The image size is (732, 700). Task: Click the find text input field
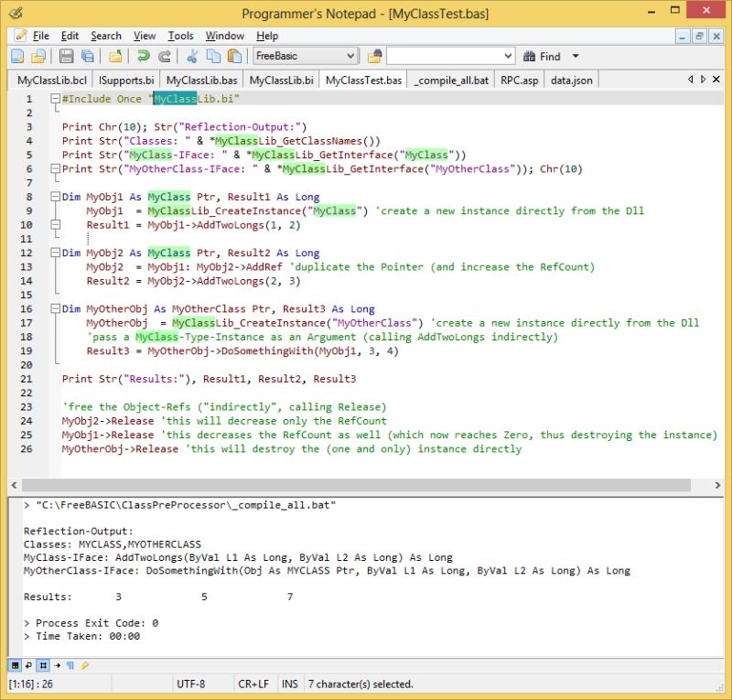click(445, 56)
